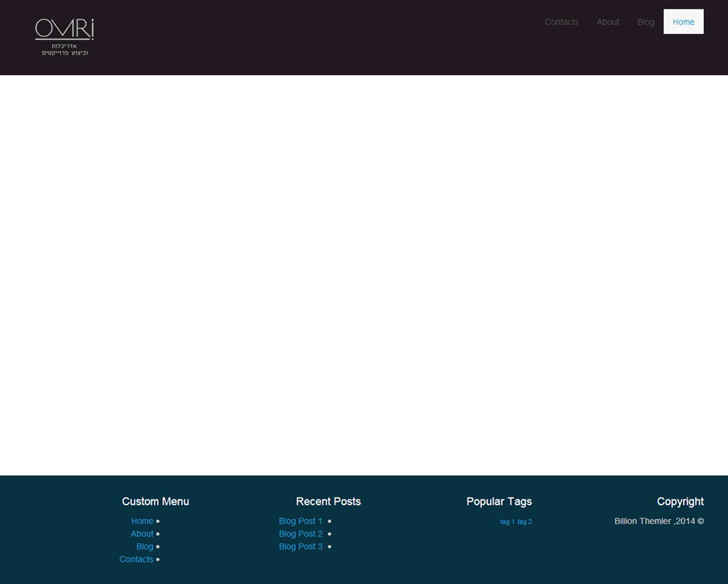Image resolution: width=728 pixels, height=584 pixels.
Task: Click the Copyright footer heading
Action: coord(680,502)
